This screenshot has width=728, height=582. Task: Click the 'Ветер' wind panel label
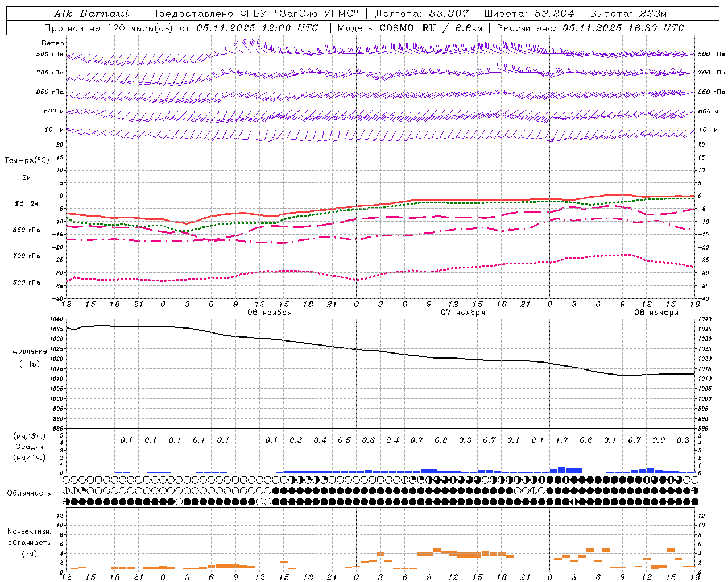pos(53,43)
